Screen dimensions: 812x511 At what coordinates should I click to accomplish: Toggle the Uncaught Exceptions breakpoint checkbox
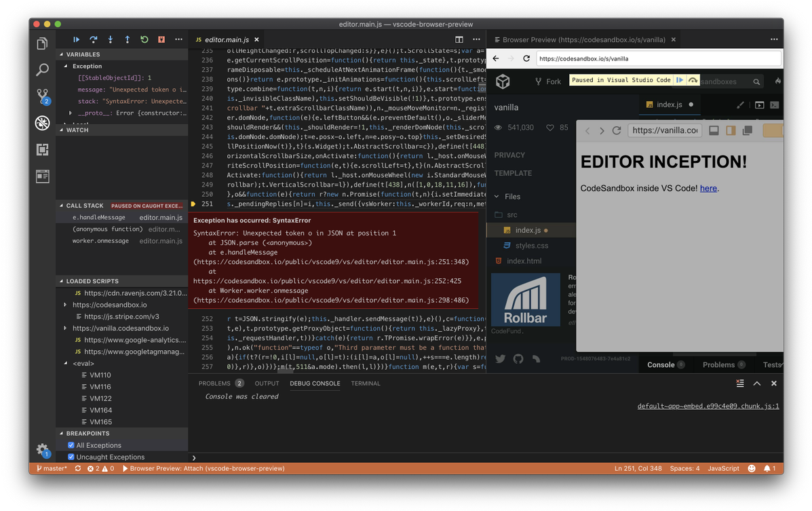click(x=71, y=457)
